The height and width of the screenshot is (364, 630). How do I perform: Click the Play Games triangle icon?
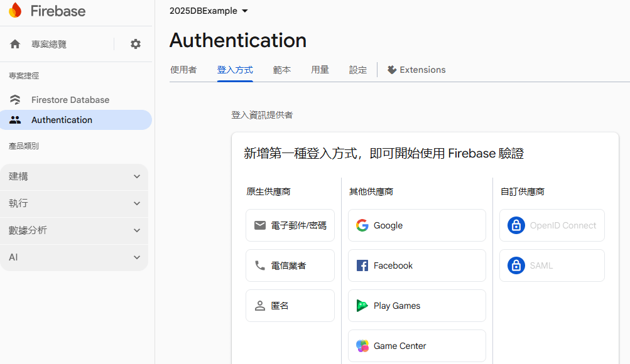coord(362,306)
